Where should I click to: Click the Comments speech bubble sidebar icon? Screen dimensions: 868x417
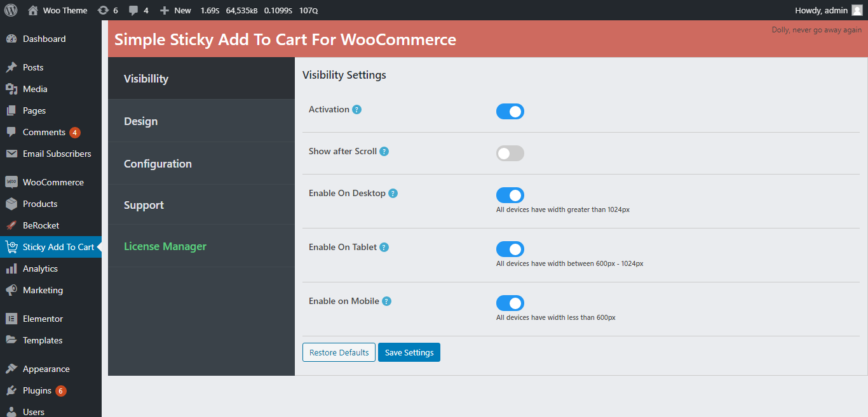tap(11, 132)
